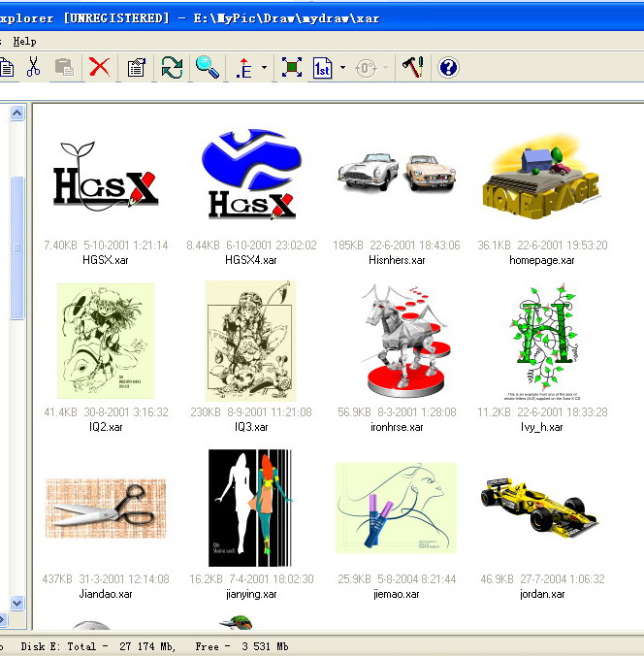644x656 pixels.
Task: Click info text 46.9KB 27-7-2004 1:06:32
Action: (542, 579)
